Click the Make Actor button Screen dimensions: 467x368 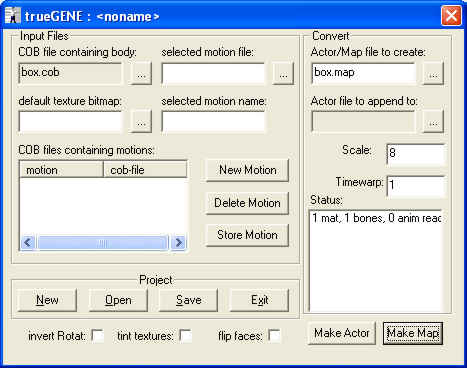[342, 333]
